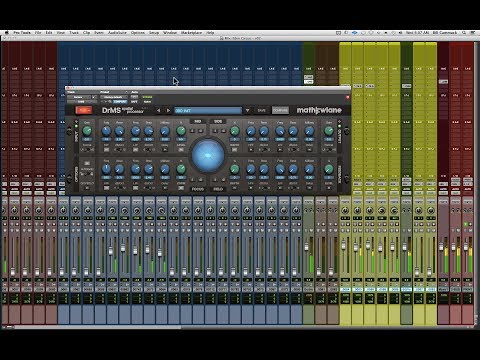Click the MID section Delay knob
480x360 pixels.
[165, 131]
